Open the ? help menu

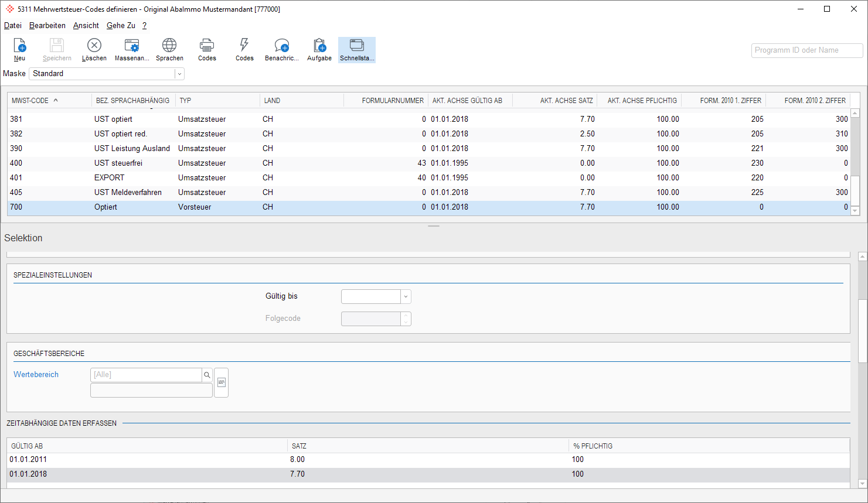144,25
